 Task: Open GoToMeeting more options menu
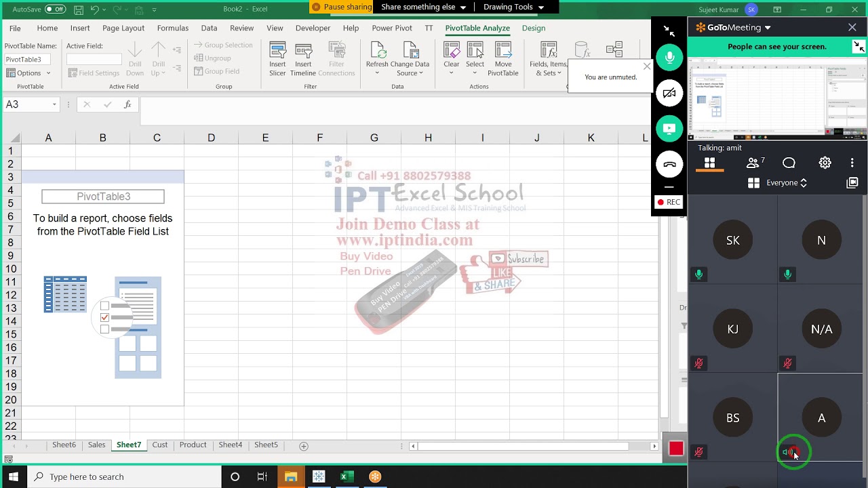tap(852, 163)
